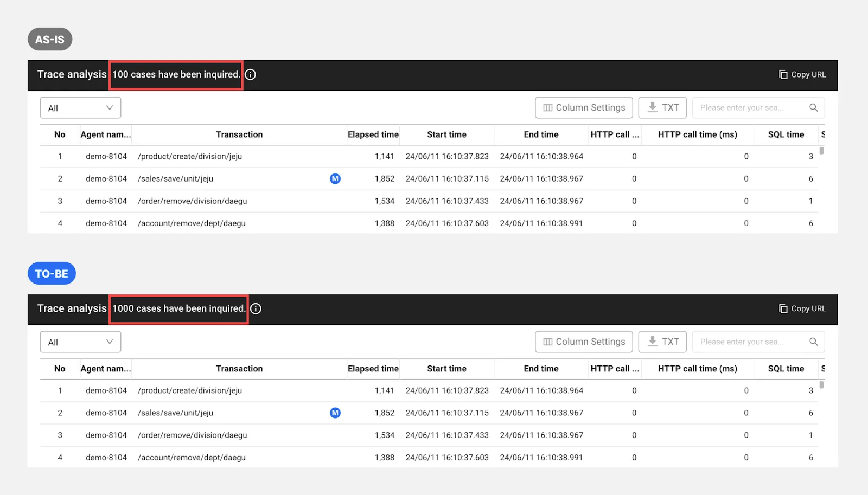Click the AS-IS table vertical scrollbar thumb
Image resolution: width=868 pixels, height=495 pixels.
(x=821, y=151)
